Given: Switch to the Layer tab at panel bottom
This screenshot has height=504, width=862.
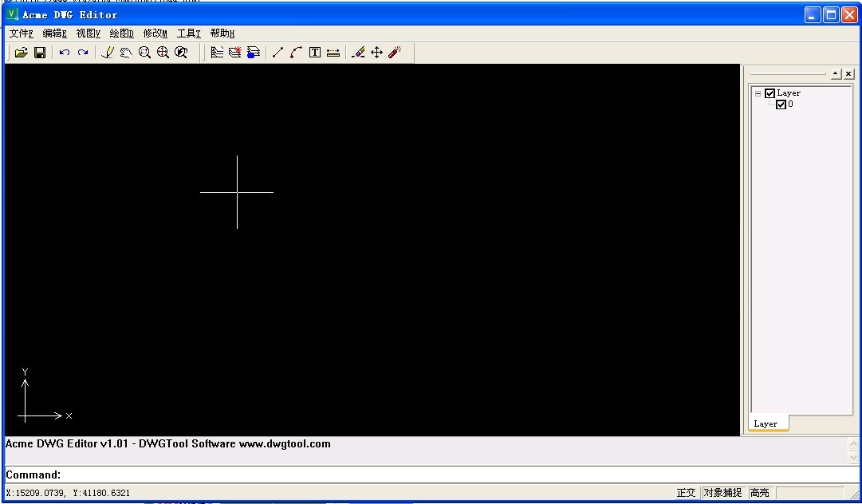Looking at the screenshot, I should point(766,424).
